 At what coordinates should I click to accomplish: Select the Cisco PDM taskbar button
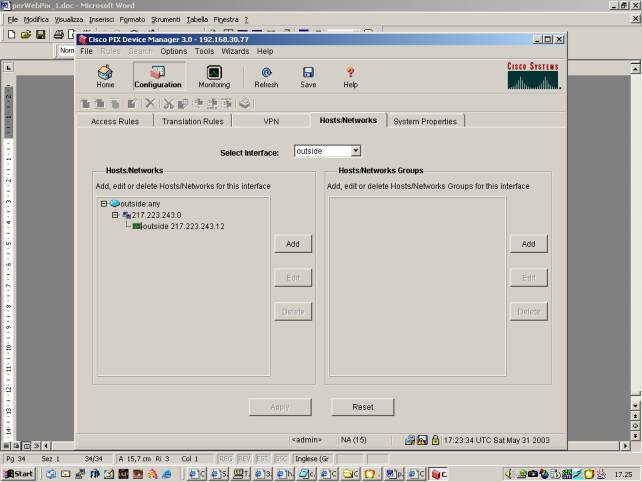(439, 474)
